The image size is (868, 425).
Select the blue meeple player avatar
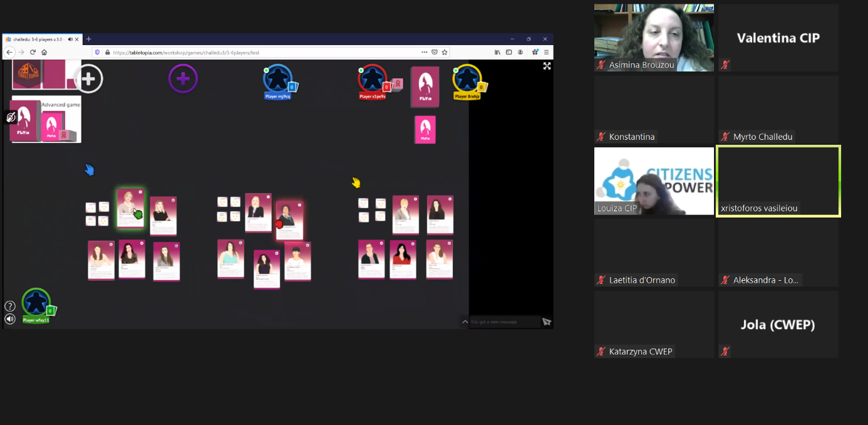[277, 79]
